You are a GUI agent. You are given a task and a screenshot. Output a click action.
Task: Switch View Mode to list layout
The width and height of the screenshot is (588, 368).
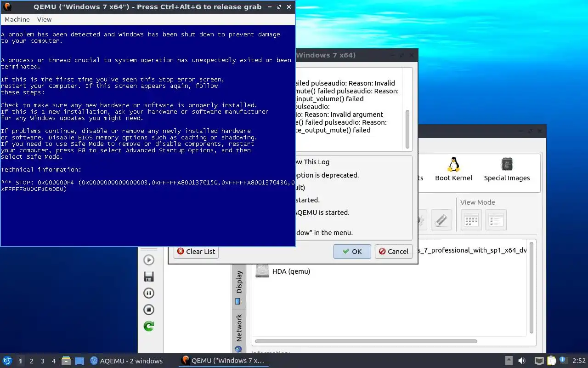pos(496,220)
